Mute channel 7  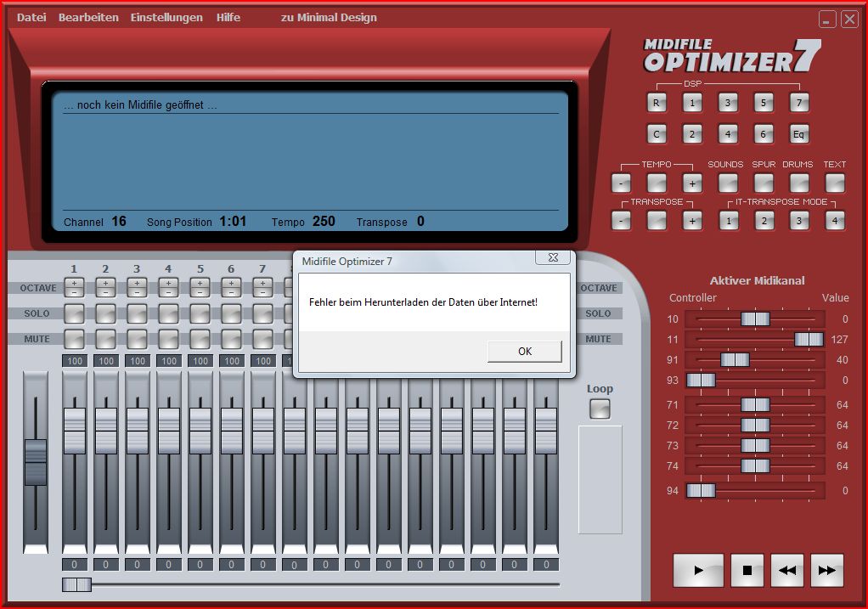263,339
